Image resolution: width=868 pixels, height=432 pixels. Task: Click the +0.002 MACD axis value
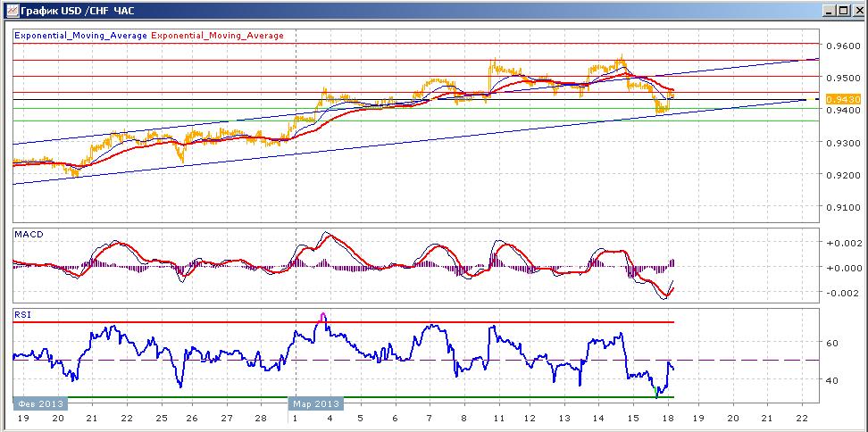pyautogui.click(x=842, y=243)
